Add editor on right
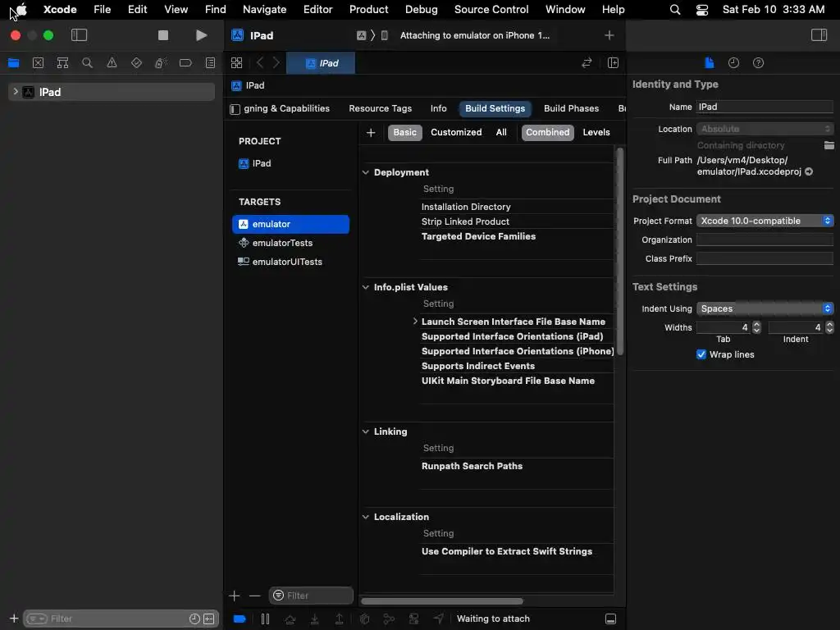Viewport: 840px width, 630px height. tap(614, 63)
